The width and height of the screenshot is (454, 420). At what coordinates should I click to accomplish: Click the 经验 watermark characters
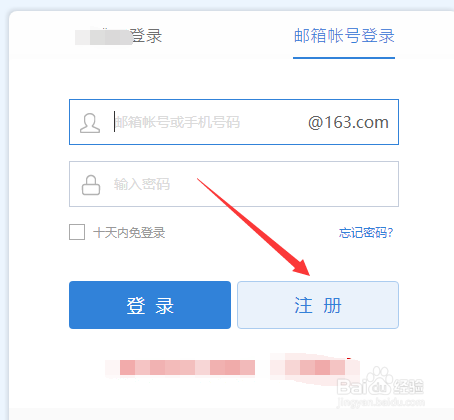pyautogui.click(x=408, y=387)
